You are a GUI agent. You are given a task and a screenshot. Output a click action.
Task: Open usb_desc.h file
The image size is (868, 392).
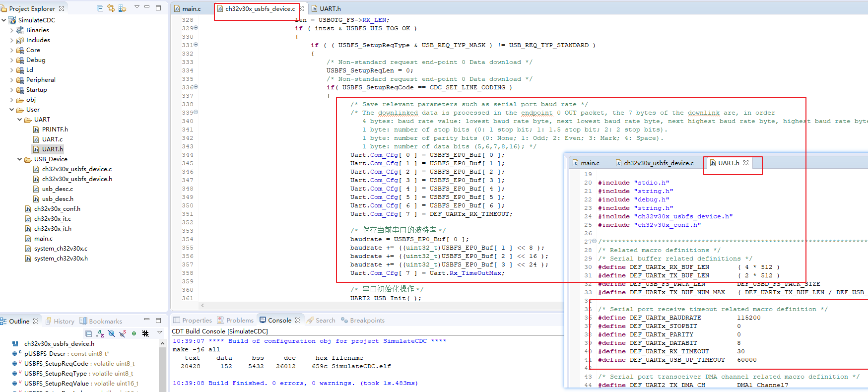click(53, 199)
